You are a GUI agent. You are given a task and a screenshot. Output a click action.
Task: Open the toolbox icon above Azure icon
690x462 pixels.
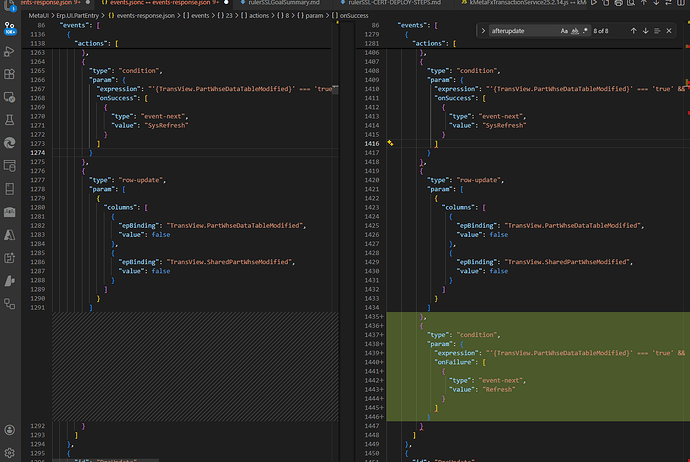click(10, 212)
